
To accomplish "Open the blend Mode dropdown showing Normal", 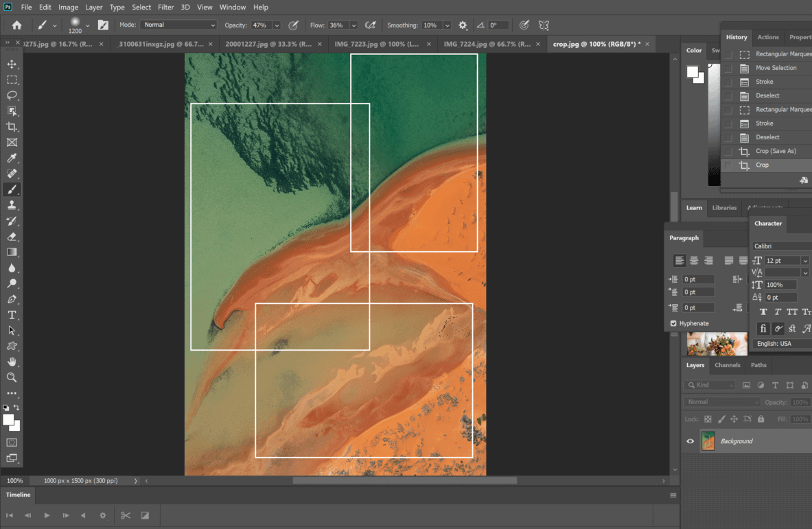I will pyautogui.click(x=178, y=24).
